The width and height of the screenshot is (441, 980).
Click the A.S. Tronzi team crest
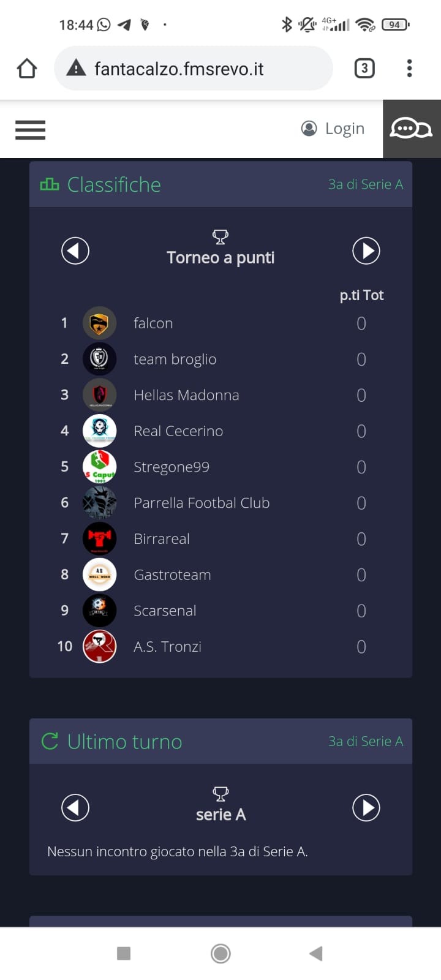99,646
